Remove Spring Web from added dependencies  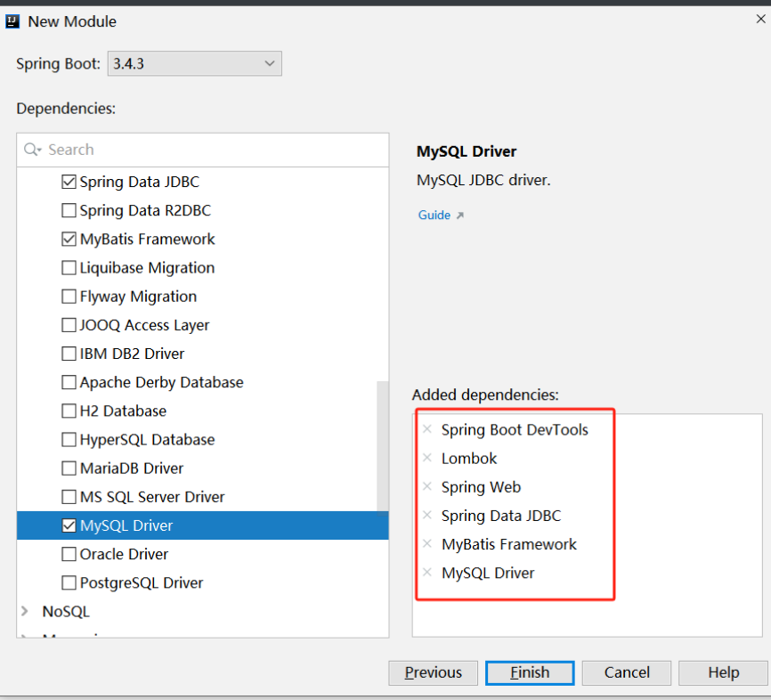(x=427, y=486)
